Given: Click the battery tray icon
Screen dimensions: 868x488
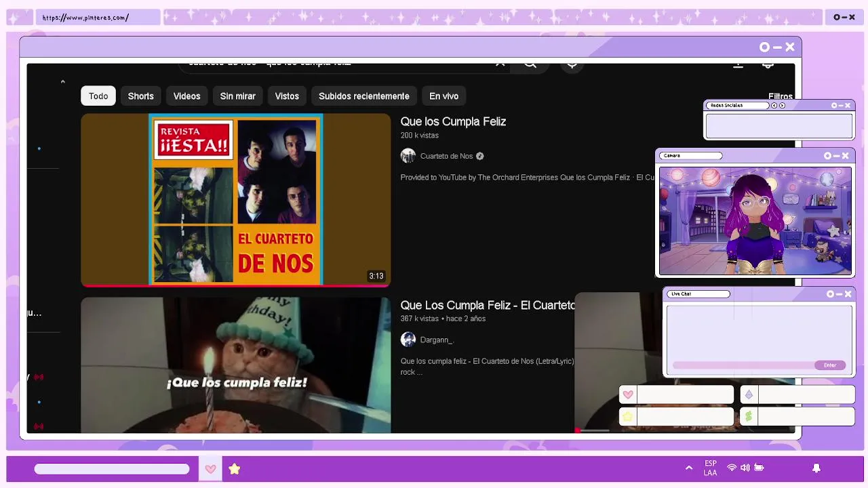Looking at the screenshot, I should [x=759, y=468].
